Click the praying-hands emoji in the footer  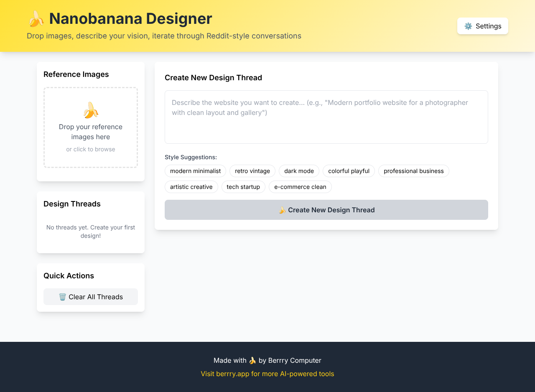252,360
